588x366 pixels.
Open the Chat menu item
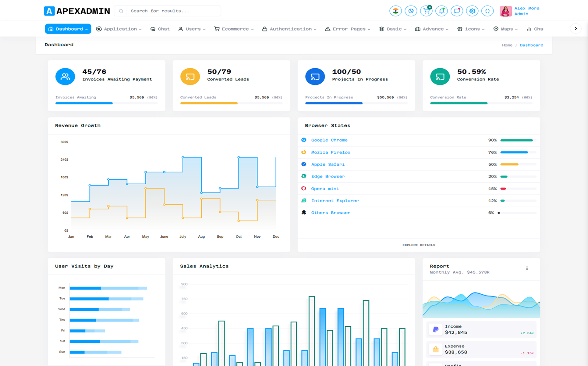(160, 29)
